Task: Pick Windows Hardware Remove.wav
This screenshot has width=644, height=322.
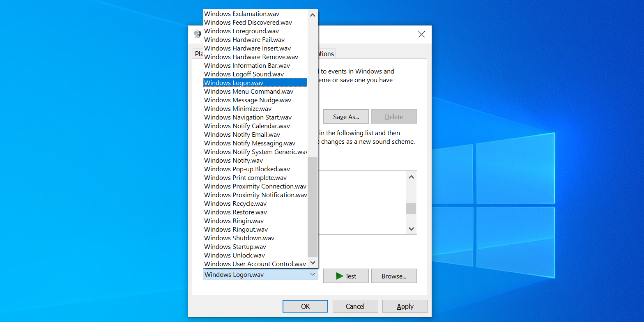Action: coord(255,57)
